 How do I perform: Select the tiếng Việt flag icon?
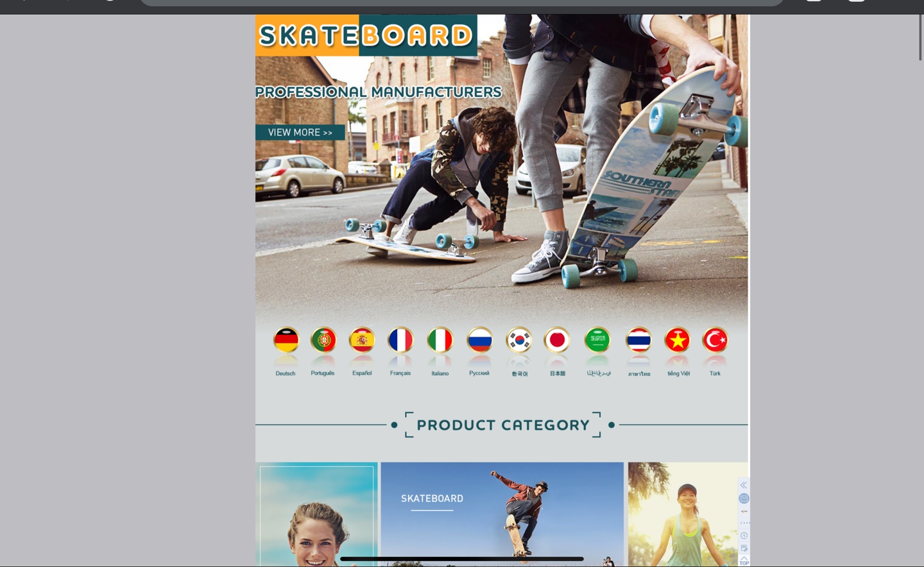tap(678, 340)
